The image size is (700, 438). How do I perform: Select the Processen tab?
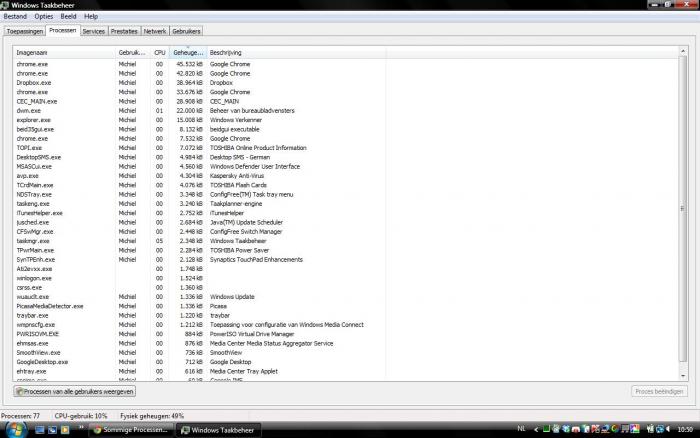click(62, 30)
